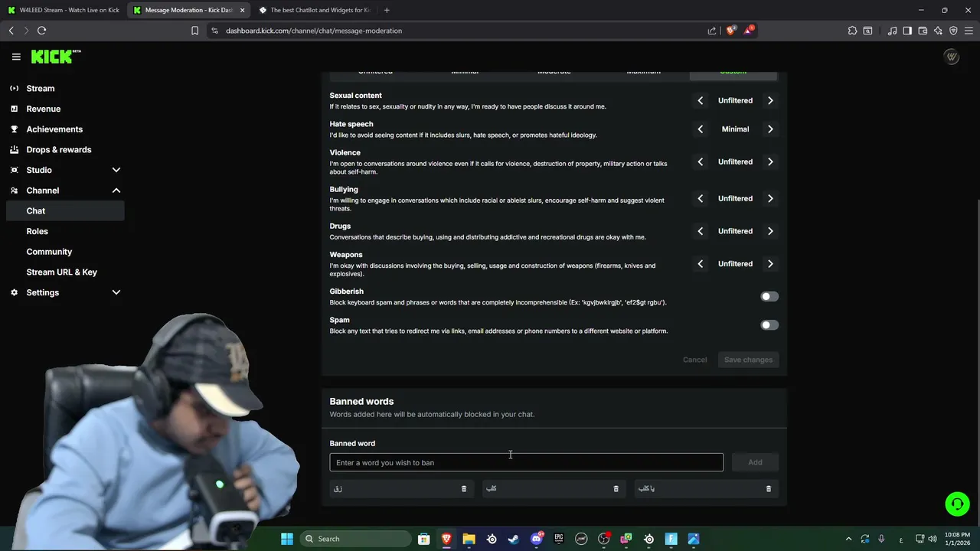This screenshot has width=980, height=551.
Task: Go back in browser history
Action: click(x=11, y=31)
